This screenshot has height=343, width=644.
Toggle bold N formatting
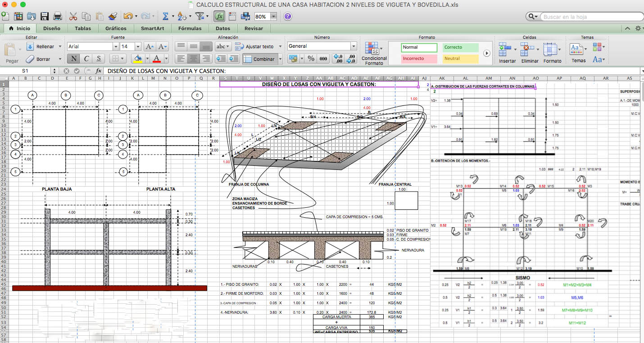[73, 59]
